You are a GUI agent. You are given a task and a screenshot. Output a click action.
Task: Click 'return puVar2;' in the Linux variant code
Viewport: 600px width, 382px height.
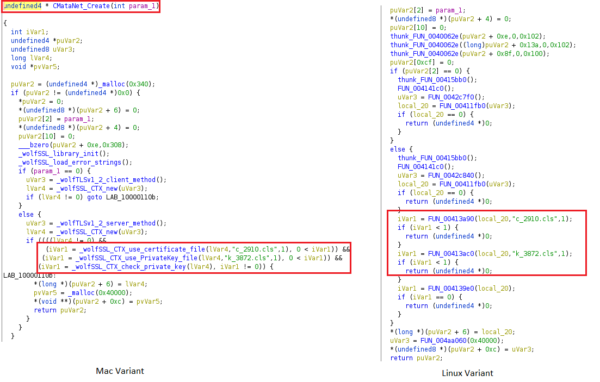(x=416, y=358)
